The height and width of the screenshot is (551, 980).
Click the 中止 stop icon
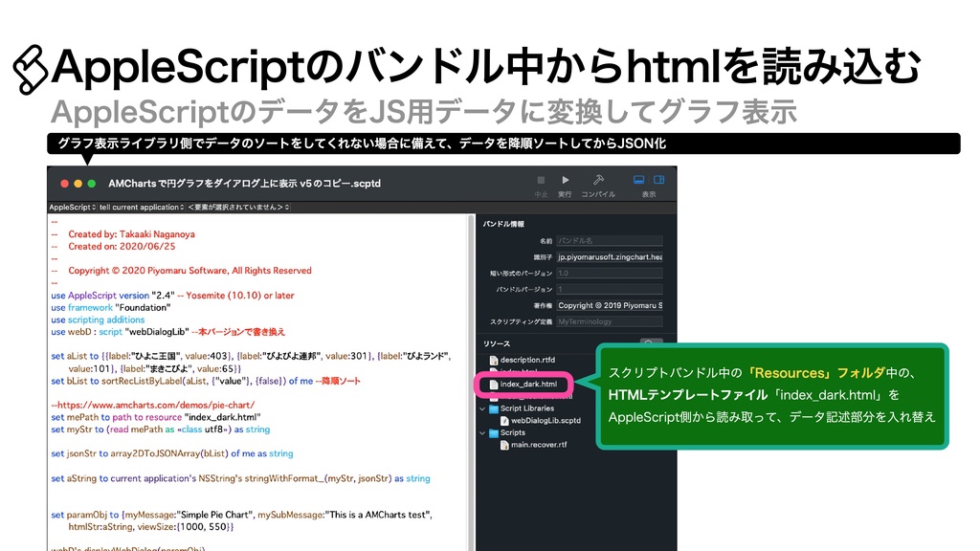pos(544,180)
